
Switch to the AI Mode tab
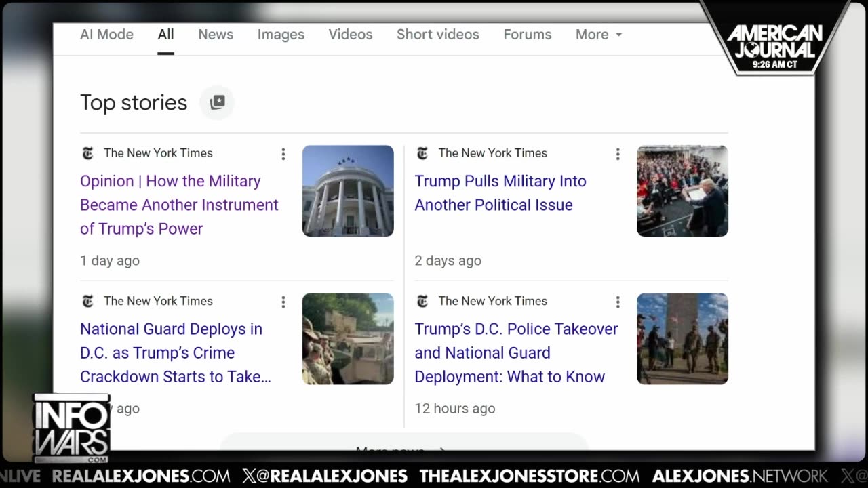[x=106, y=35]
